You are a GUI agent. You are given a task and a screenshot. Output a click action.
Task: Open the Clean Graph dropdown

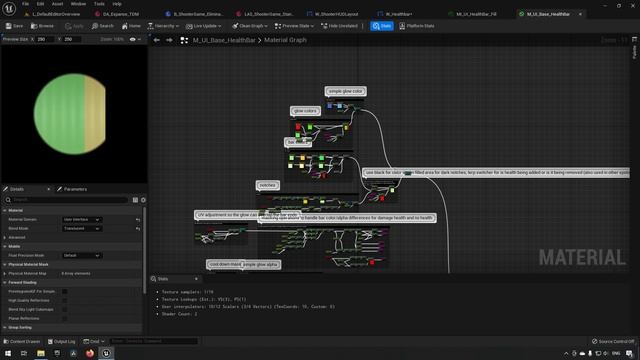250,26
